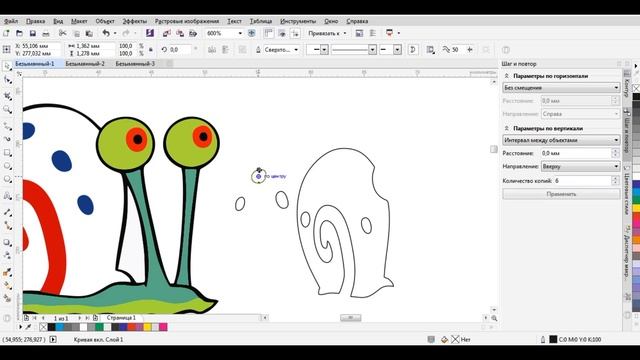The height and width of the screenshot is (360, 640).
Task: Open the 'Интервал между объектами' dropdown
Action: pyautogui.click(x=561, y=140)
